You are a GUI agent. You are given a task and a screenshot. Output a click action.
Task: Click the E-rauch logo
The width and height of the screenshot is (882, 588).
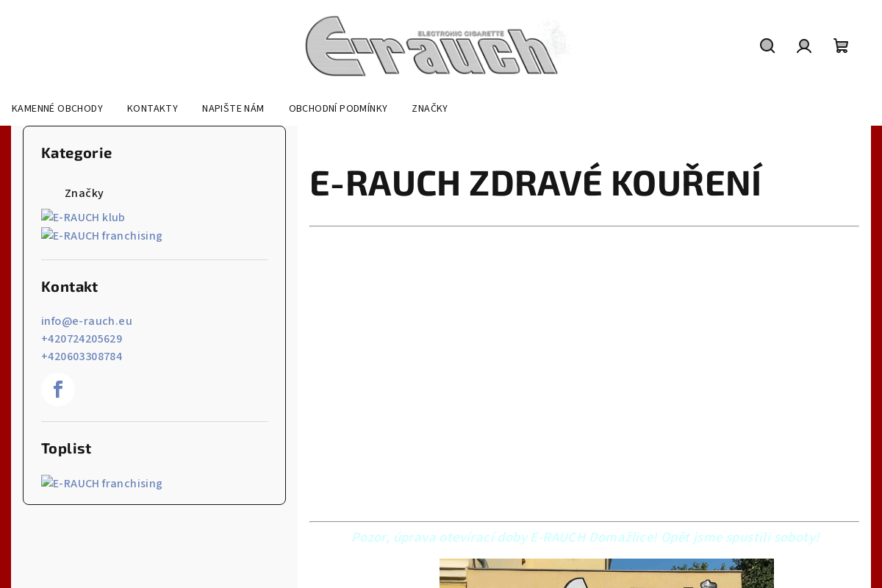438,45
